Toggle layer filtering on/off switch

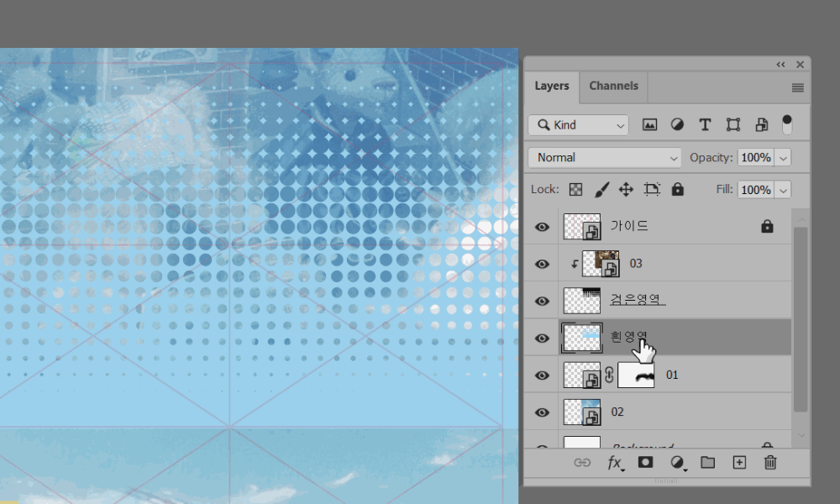click(786, 125)
